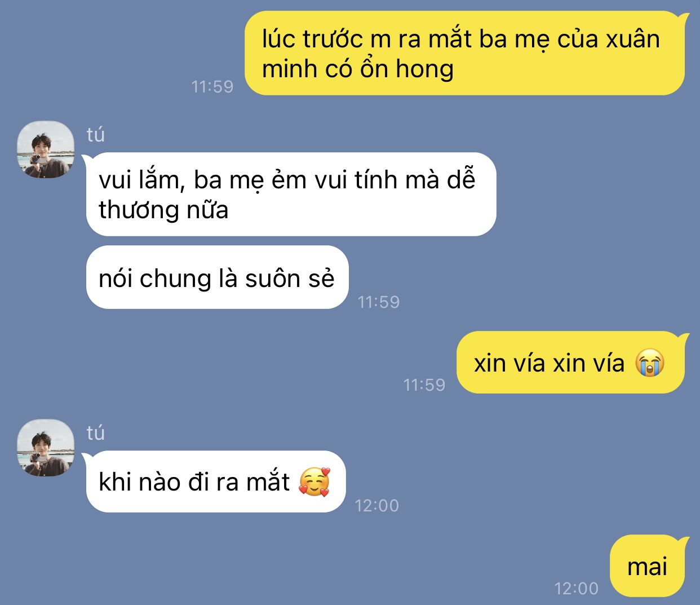
Task: Open tú's profile picture beside 'khi nào đi ra mắt'
Action: 46,448
